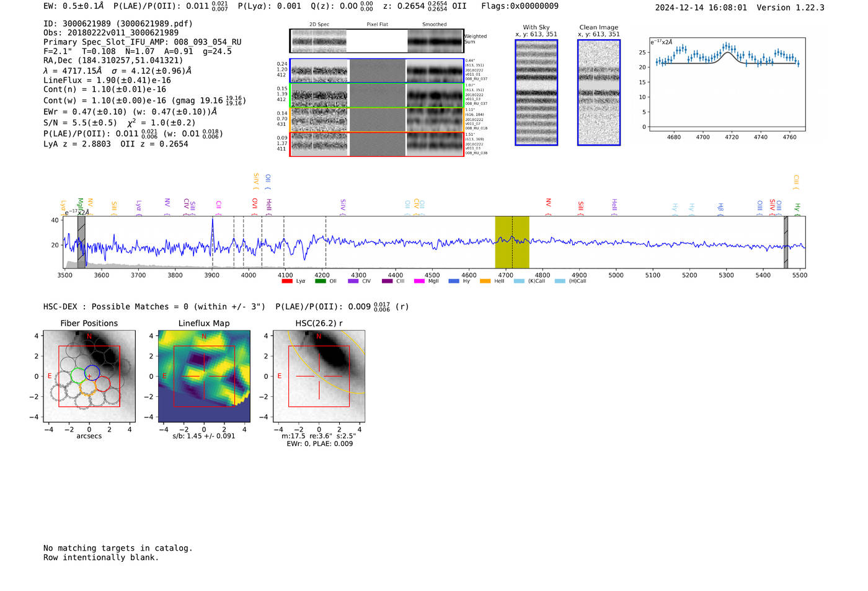Click the Primary Spec_Slot_IFU_AMP line
The width and height of the screenshot is (868, 591).
pos(143,42)
